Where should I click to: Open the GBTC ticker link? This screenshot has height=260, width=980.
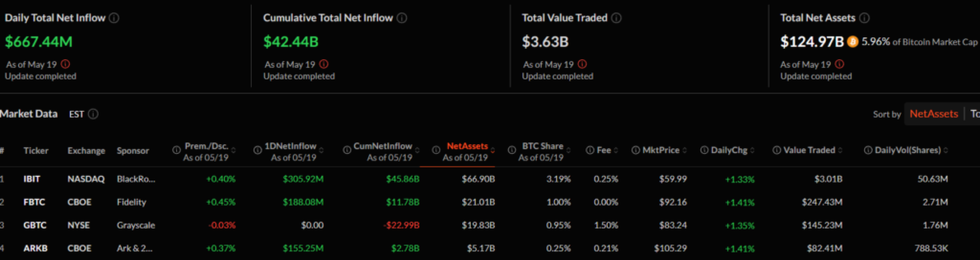click(x=35, y=225)
